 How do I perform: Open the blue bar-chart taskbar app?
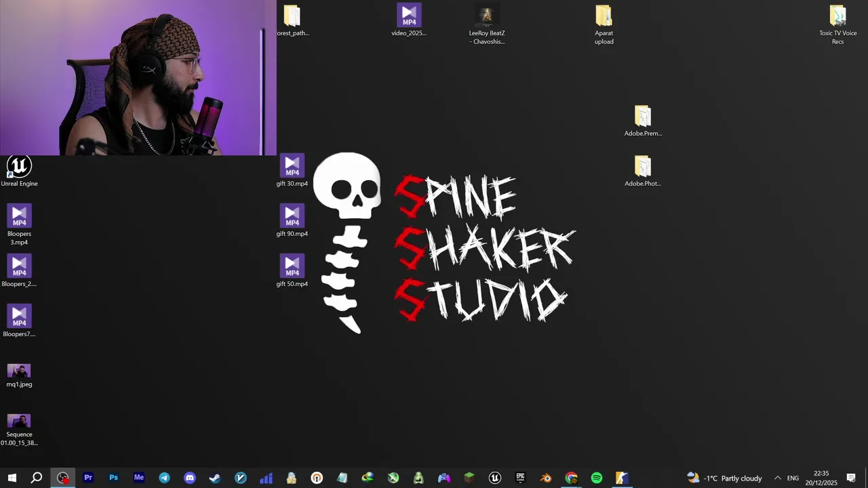pos(266,478)
